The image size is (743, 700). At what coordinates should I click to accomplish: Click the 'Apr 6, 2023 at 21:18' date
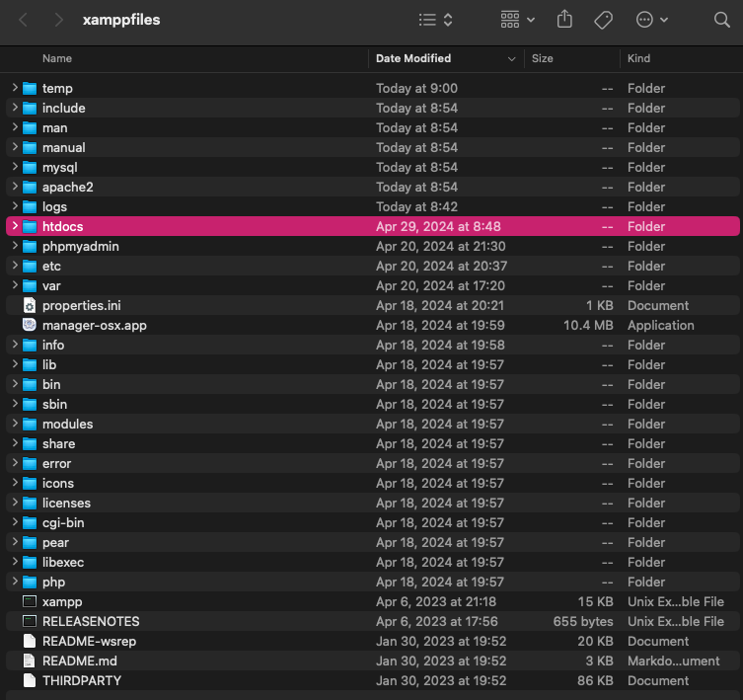click(x=436, y=601)
